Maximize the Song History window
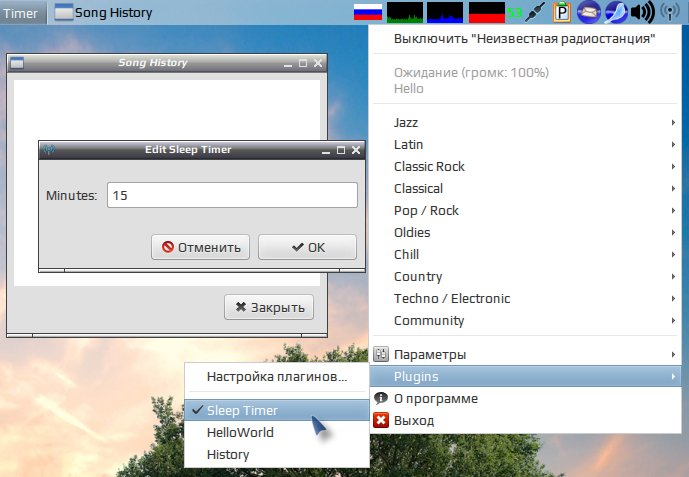 [x=303, y=63]
